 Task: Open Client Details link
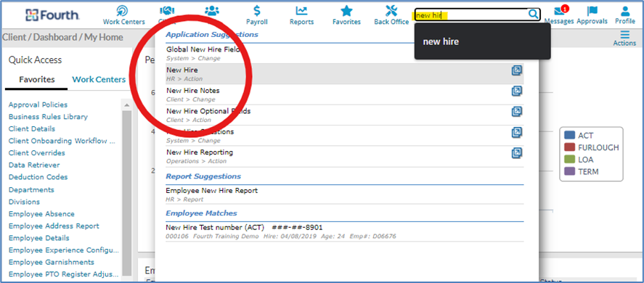(x=32, y=128)
